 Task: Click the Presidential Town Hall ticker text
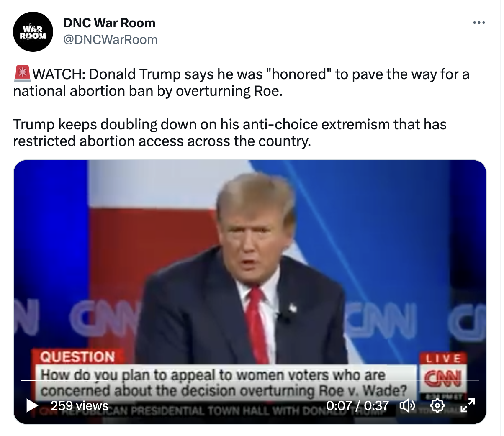coord(226,410)
